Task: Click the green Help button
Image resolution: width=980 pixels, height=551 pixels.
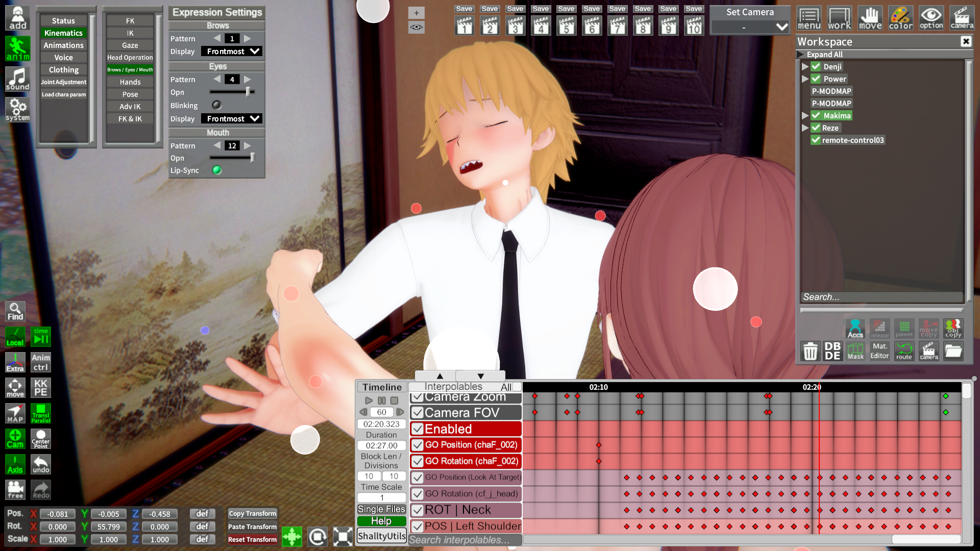Action: 381,521
